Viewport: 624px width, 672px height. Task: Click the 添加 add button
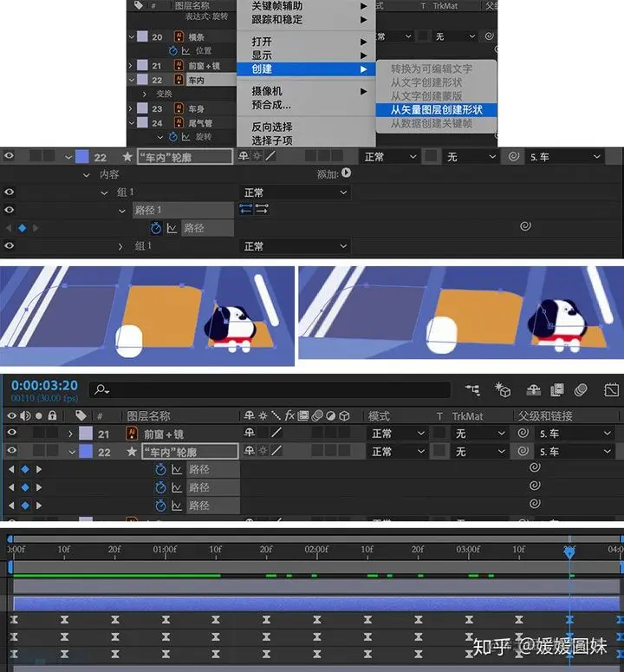[347, 173]
